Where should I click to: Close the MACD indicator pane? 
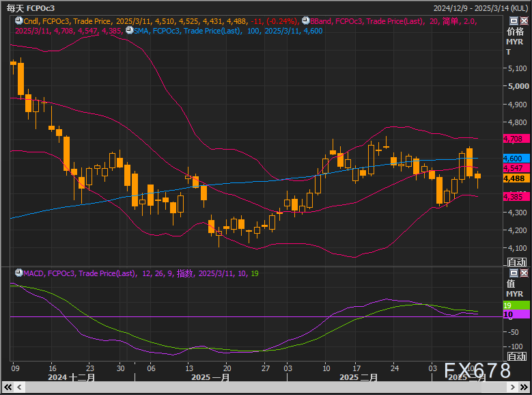(522, 272)
